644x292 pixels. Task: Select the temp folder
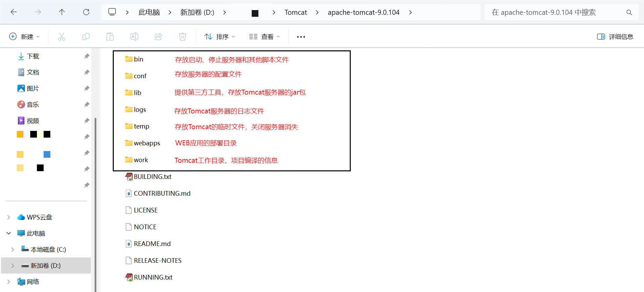tap(137, 127)
